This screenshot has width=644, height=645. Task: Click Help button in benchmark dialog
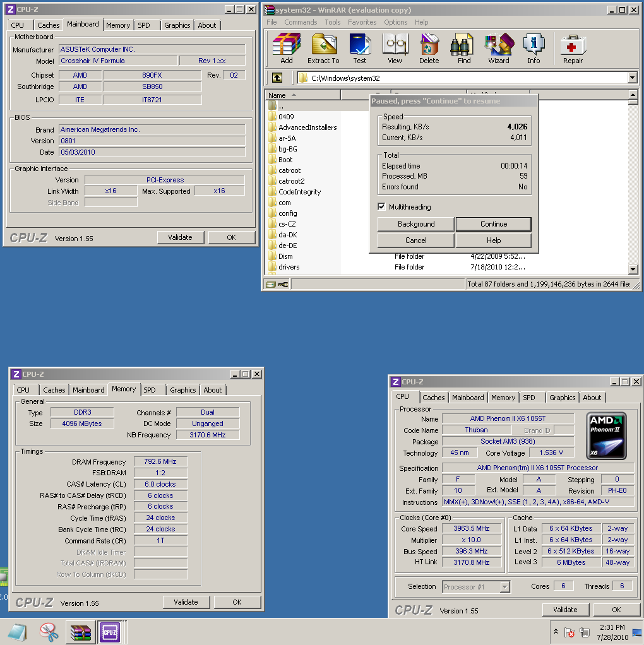pyautogui.click(x=494, y=240)
